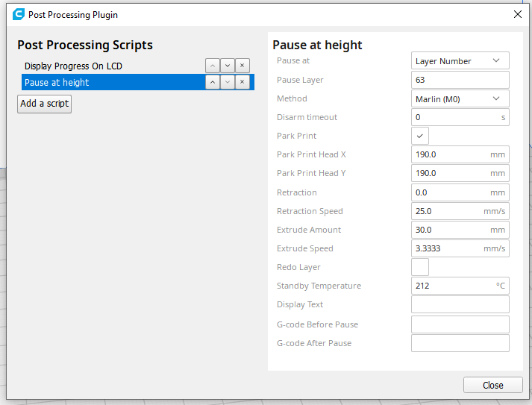Move Display Progress On LCD script down
This screenshot has height=405, width=532.
coord(228,66)
